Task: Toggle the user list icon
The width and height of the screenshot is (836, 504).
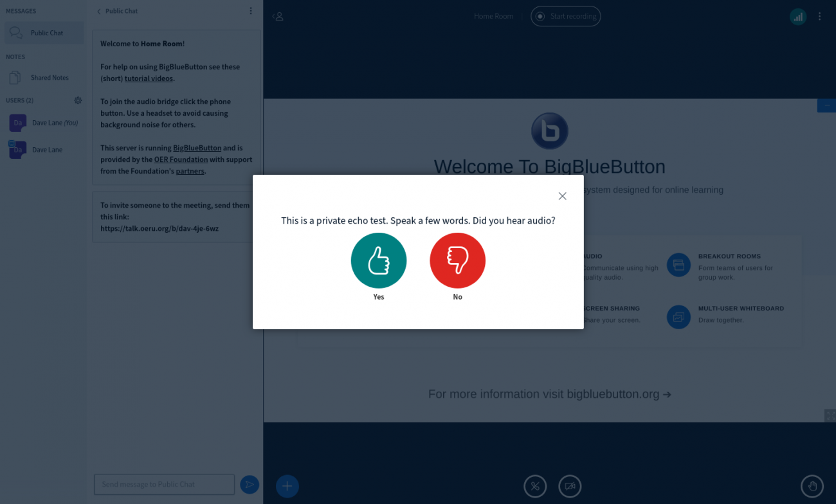Action: [x=278, y=16]
